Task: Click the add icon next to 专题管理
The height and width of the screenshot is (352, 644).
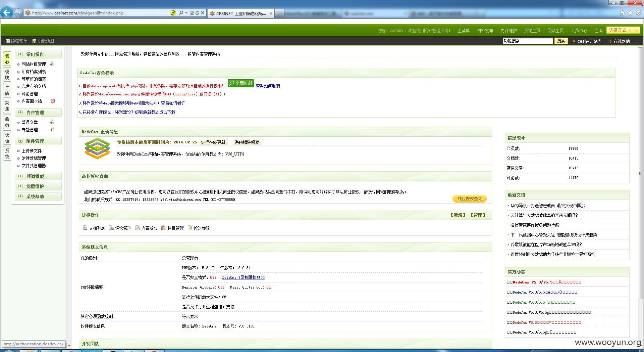Action: click(x=52, y=129)
